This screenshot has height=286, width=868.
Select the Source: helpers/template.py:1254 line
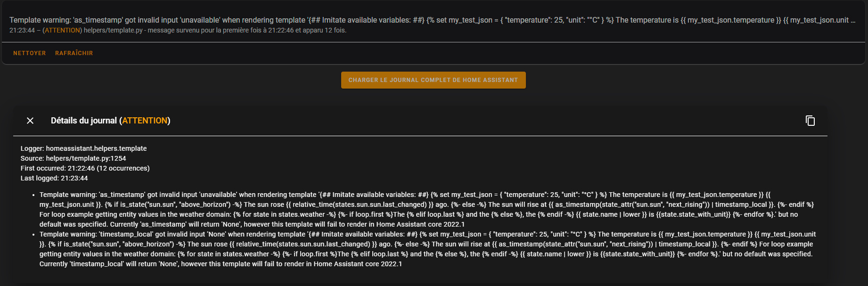[x=73, y=158]
